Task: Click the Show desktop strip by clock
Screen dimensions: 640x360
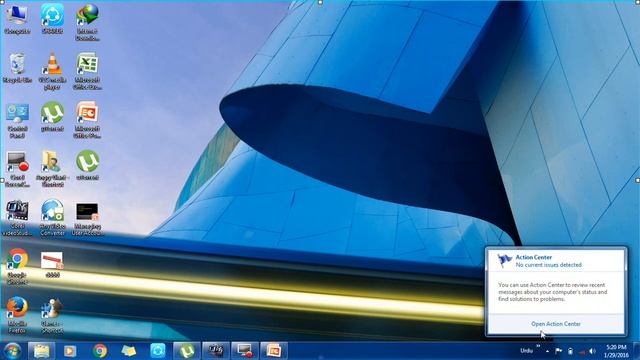Action: [x=637, y=351]
